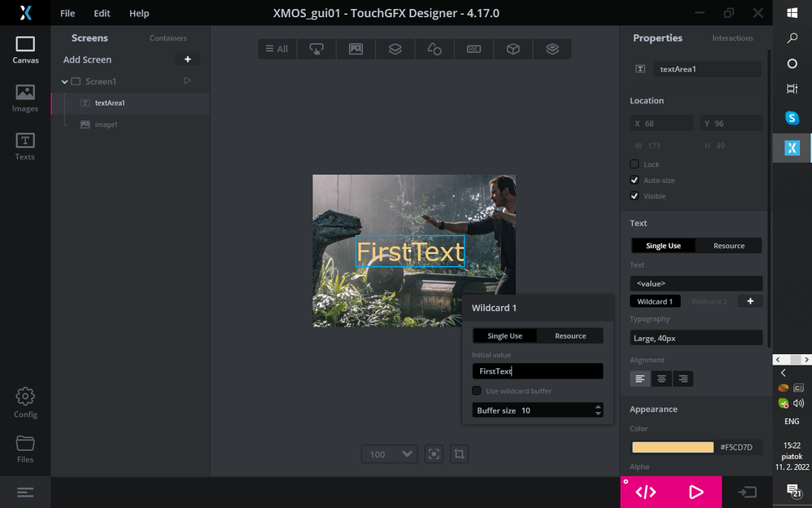812x508 pixels.
Task: Click the #F5CD7D color swatch
Action: (673, 447)
